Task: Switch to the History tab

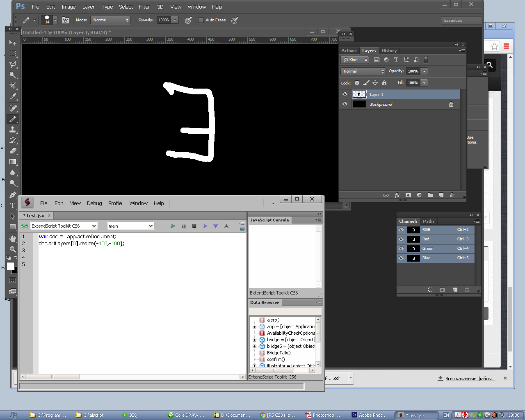Action: pyautogui.click(x=389, y=51)
